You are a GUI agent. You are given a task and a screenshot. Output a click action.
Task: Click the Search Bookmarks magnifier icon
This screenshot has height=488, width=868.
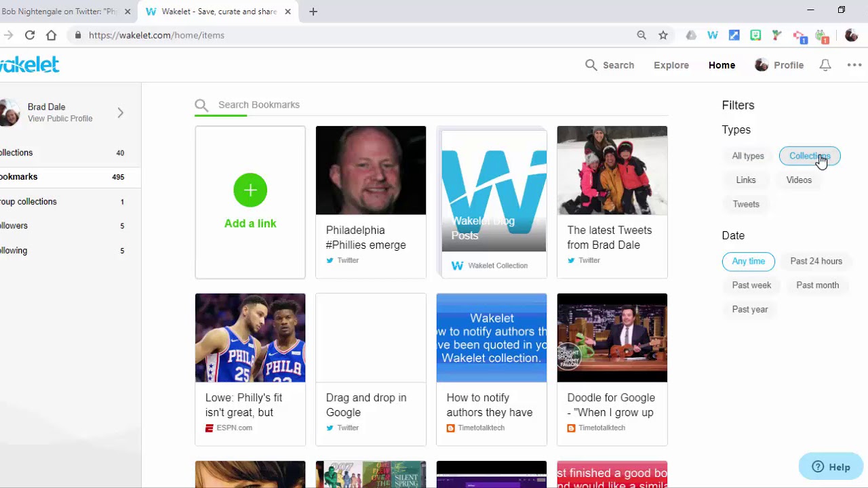201,105
